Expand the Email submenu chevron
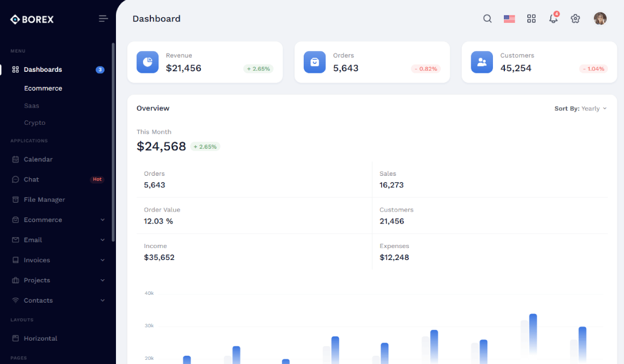This screenshot has height=364, width=624. pos(102,240)
